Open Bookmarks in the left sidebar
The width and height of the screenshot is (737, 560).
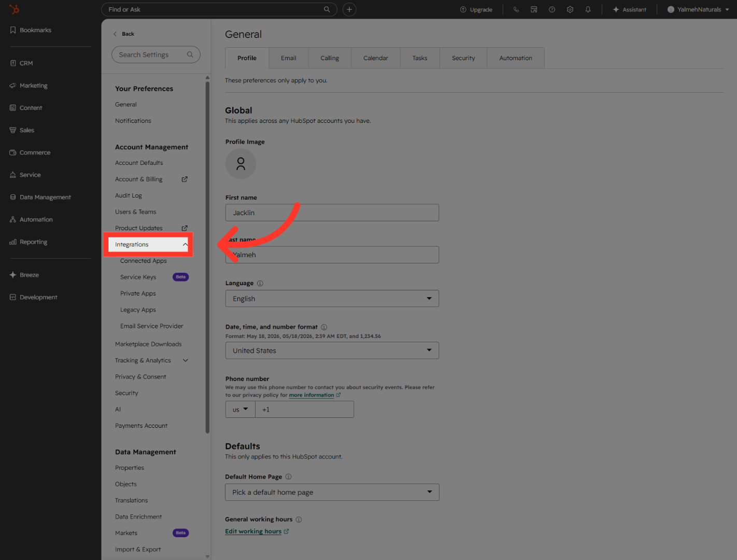point(31,30)
